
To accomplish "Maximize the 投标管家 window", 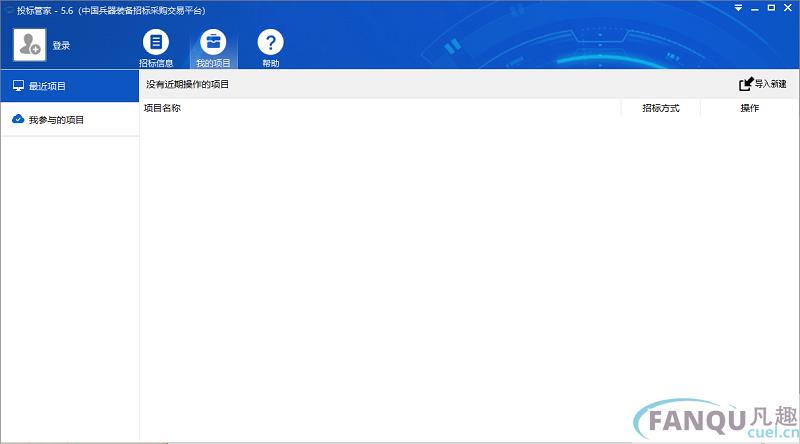I will tap(771, 8).
